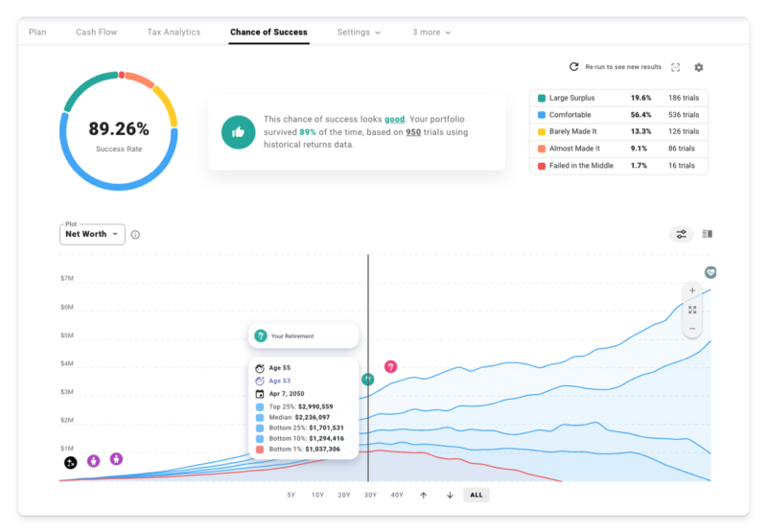Click the fullscreen frame icon beside the gear
The width and height of the screenshot is (767, 532).
coord(676,67)
